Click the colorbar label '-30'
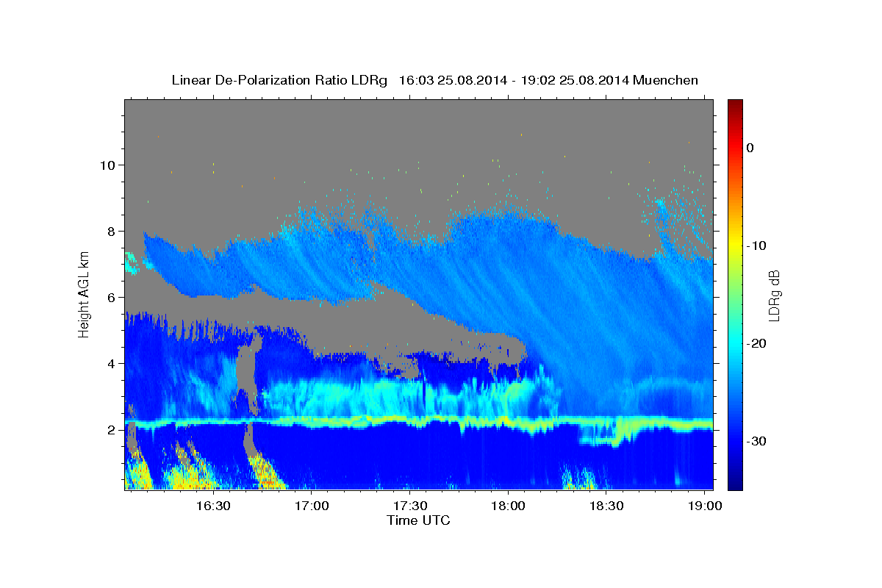 coord(757,441)
